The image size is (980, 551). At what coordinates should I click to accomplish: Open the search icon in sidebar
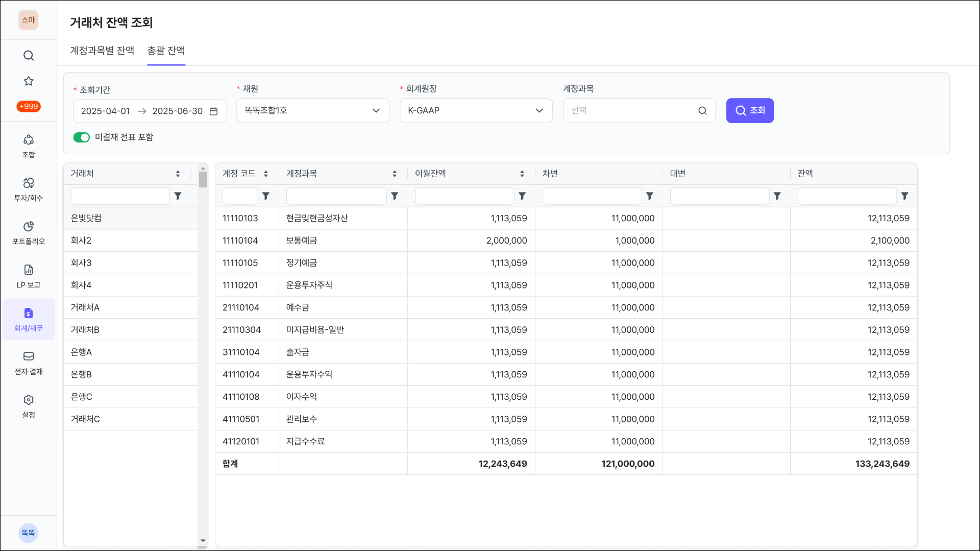click(29, 56)
